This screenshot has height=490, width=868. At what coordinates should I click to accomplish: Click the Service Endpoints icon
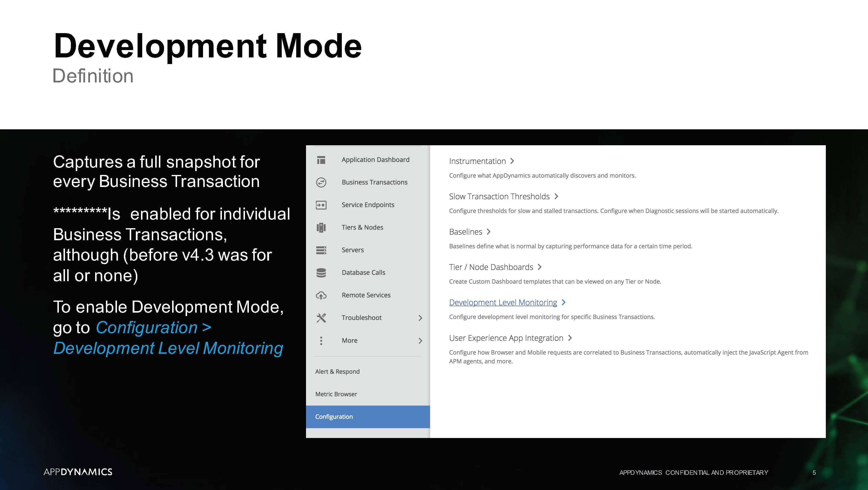(x=321, y=205)
